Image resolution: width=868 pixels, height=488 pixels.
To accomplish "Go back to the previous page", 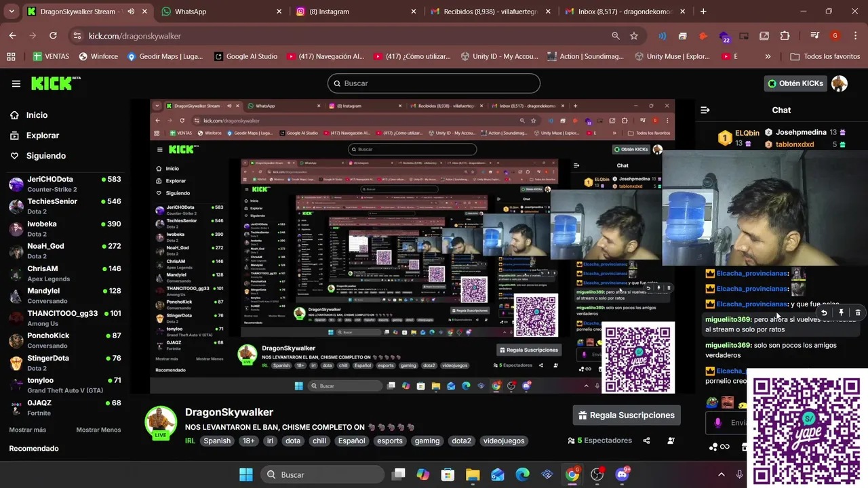I will pos(13,36).
